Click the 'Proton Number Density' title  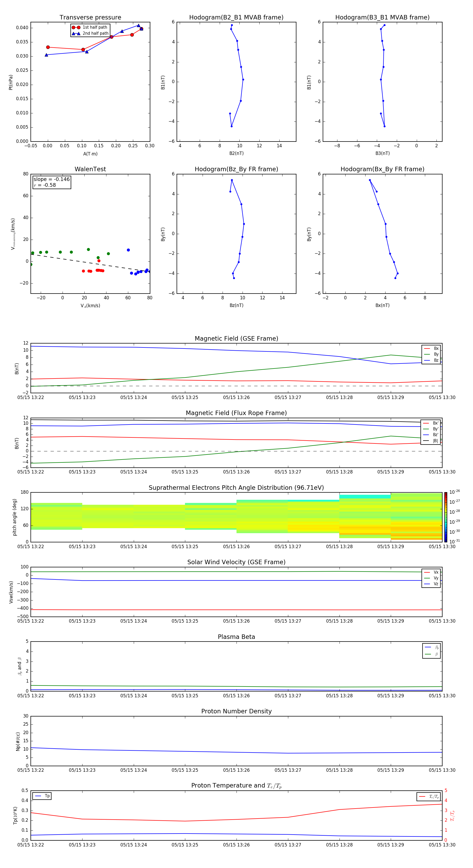(x=236, y=711)
